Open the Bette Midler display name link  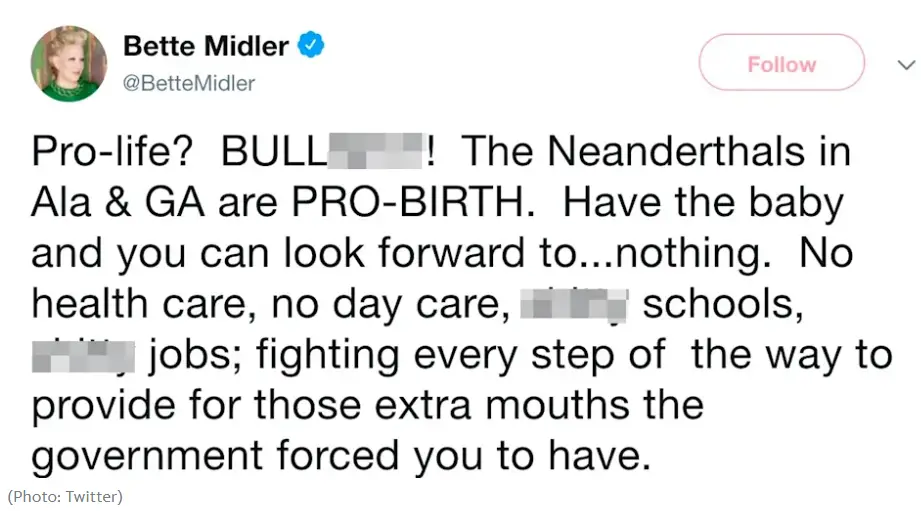[x=206, y=46]
